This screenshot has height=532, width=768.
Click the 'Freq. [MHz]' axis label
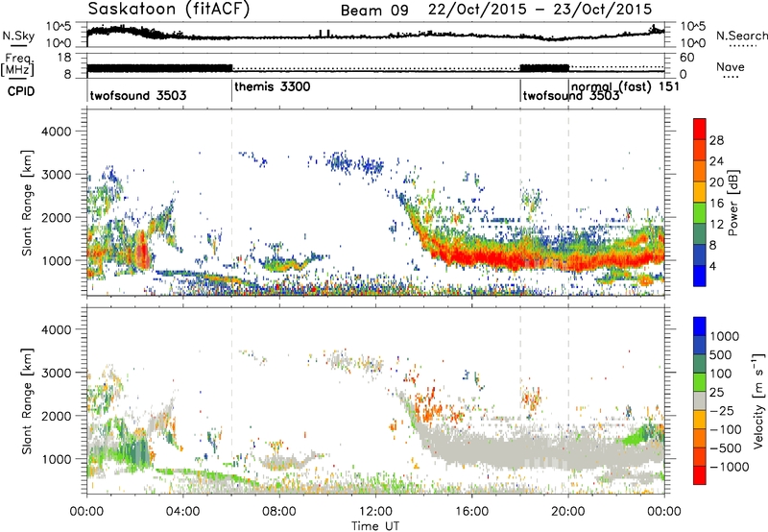tap(17, 65)
